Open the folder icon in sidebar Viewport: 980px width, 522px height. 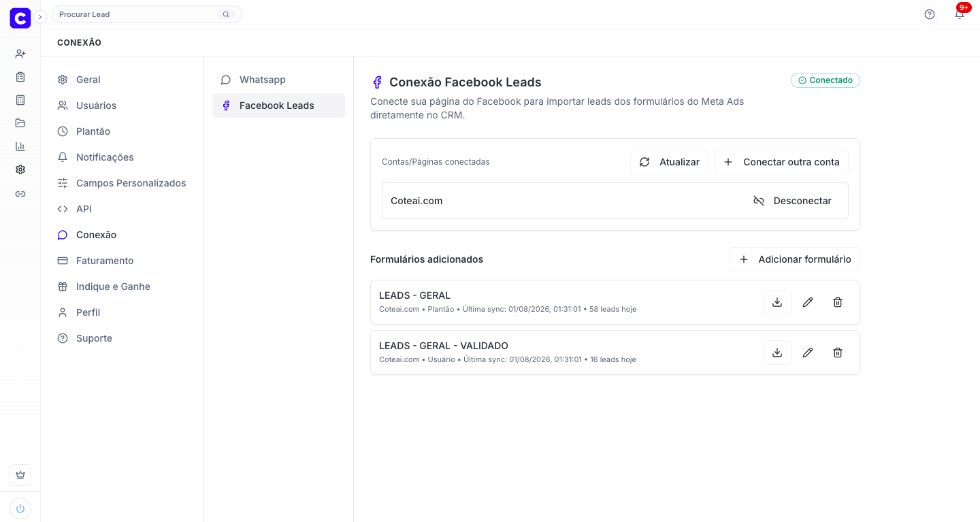20,123
